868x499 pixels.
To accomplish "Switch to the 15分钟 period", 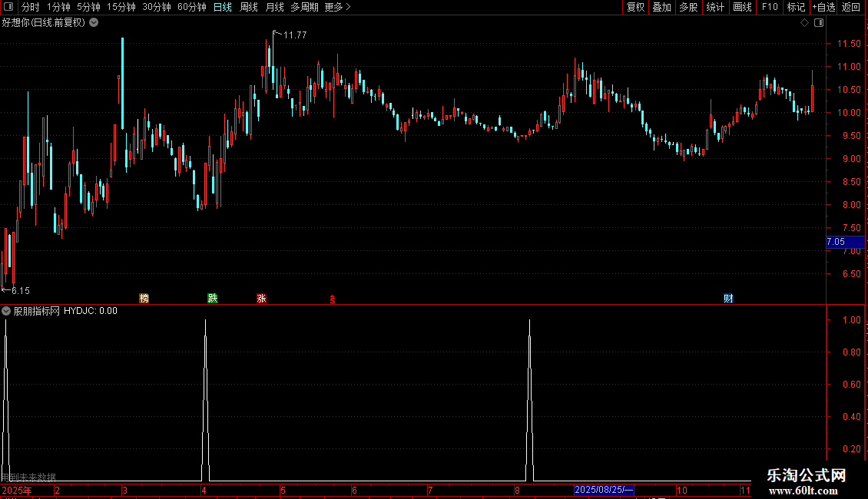I will coord(121,7).
